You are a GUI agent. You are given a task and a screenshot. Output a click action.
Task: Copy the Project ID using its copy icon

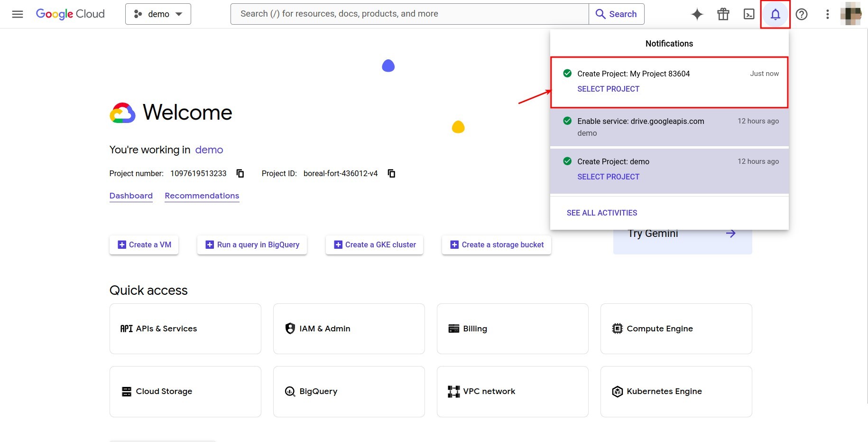[391, 173]
